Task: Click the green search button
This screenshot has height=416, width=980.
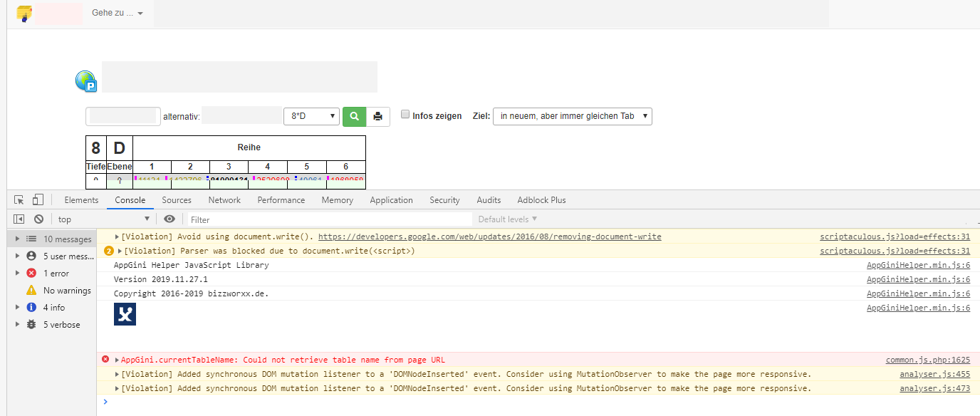Action: (x=354, y=116)
